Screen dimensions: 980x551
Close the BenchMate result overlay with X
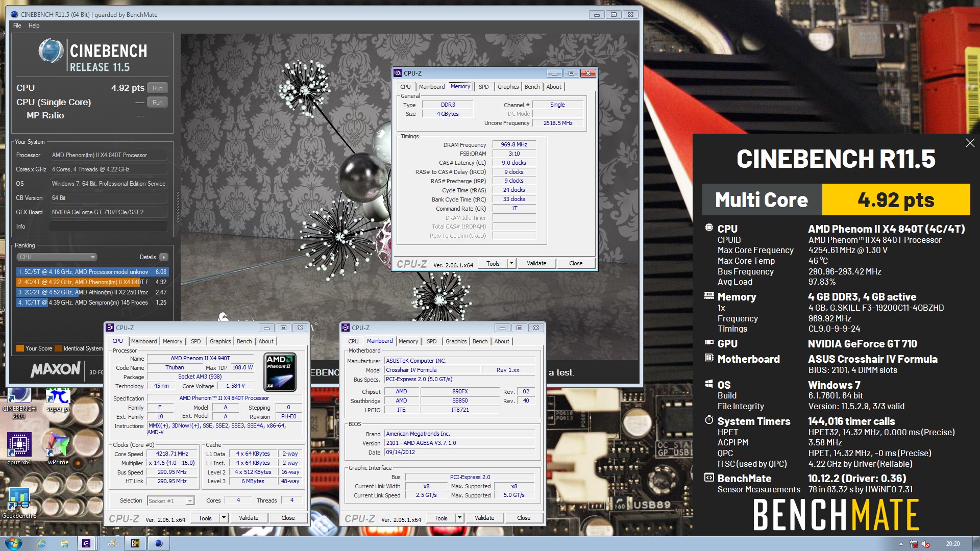(970, 143)
